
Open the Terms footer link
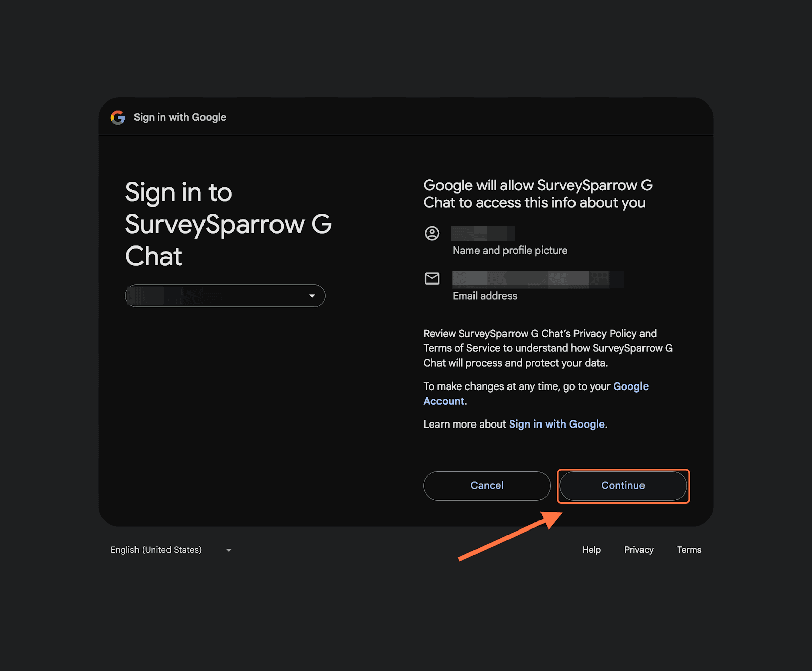point(689,550)
